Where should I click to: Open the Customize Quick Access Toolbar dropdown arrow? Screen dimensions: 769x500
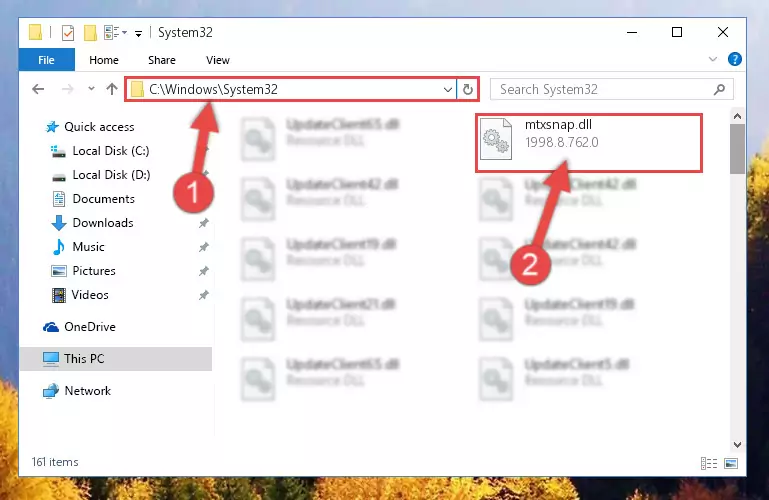tap(138, 33)
